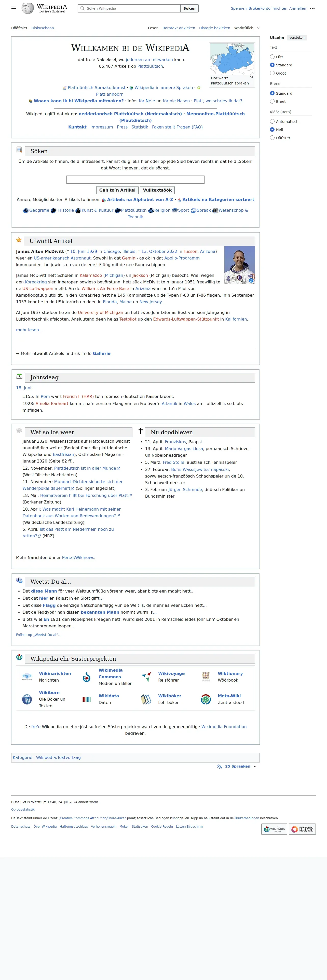Viewport: 327px width, 980px height.
Task: Click the Gah to'n Artikel button
Action: (117, 190)
